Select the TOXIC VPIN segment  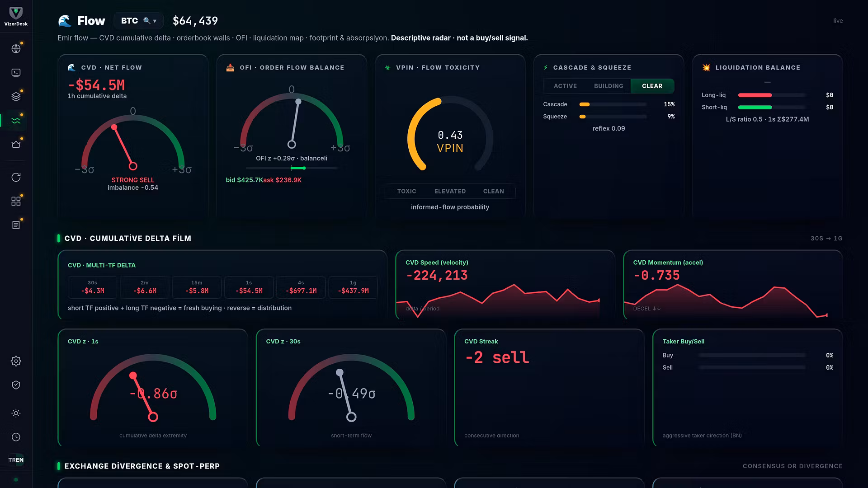pyautogui.click(x=406, y=191)
